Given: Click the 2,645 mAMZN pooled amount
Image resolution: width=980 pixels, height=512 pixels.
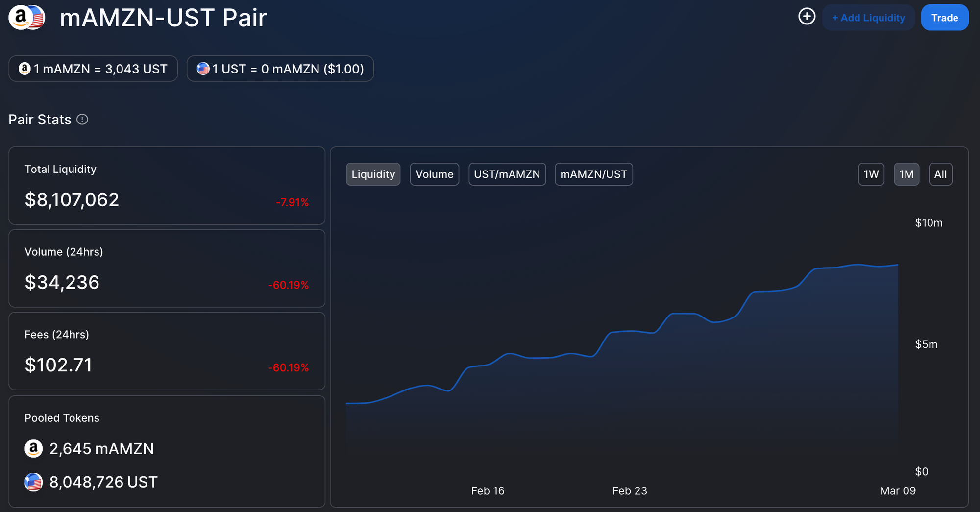Looking at the screenshot, I should [101, 449].
